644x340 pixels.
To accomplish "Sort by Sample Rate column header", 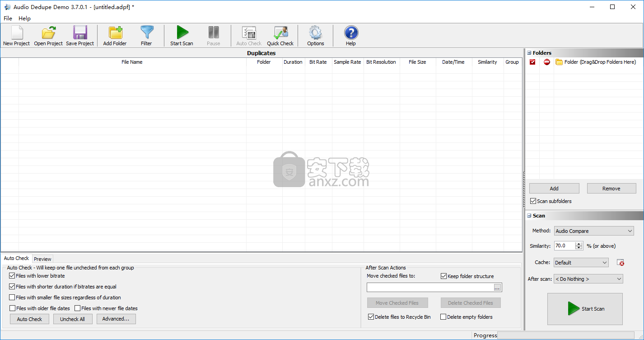I will [x=347, y=62].
